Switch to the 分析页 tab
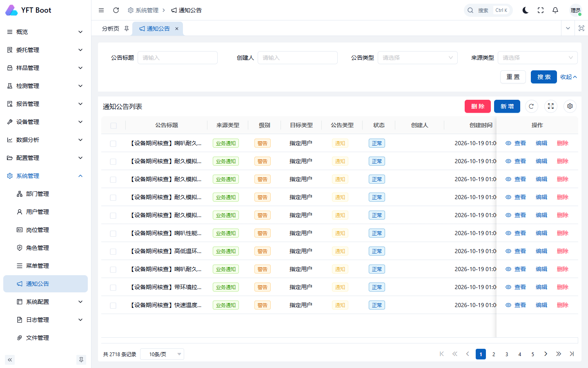 click(x=111, y=29)
